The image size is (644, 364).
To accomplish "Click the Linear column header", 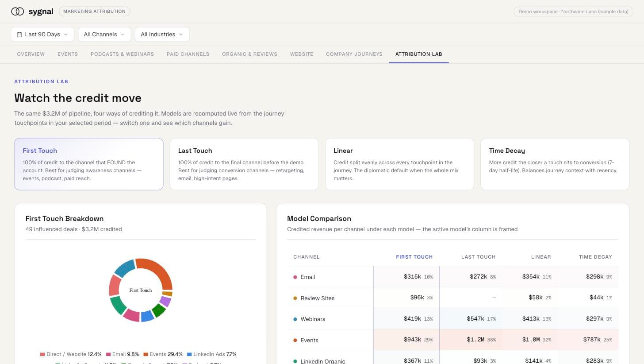I will coord(541,257).
